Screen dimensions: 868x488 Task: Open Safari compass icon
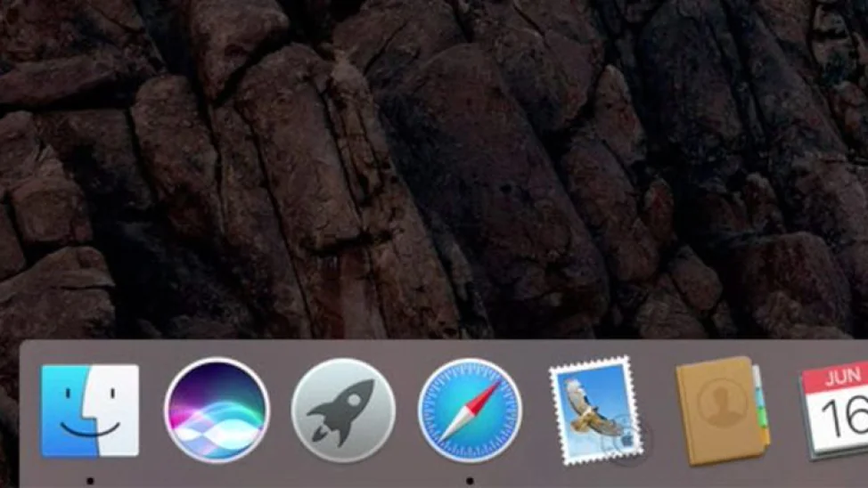coord(470,410)
